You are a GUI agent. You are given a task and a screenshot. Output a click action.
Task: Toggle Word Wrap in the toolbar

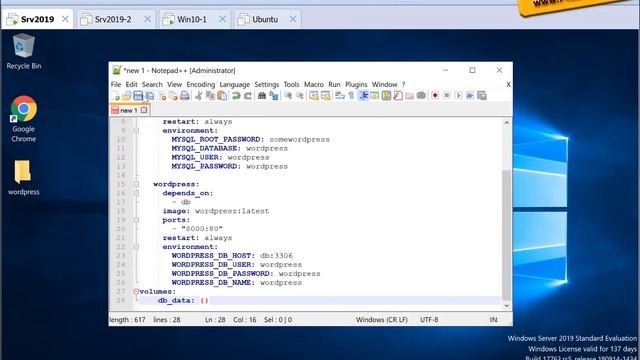[340, 96]
